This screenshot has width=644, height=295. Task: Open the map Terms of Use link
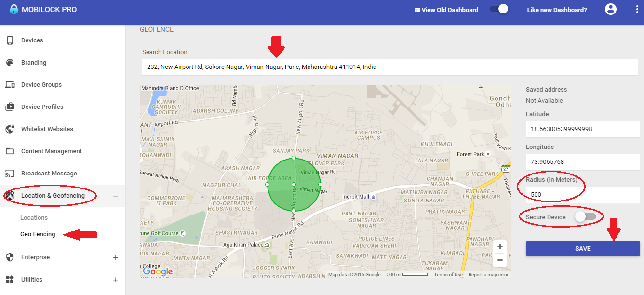448,275
